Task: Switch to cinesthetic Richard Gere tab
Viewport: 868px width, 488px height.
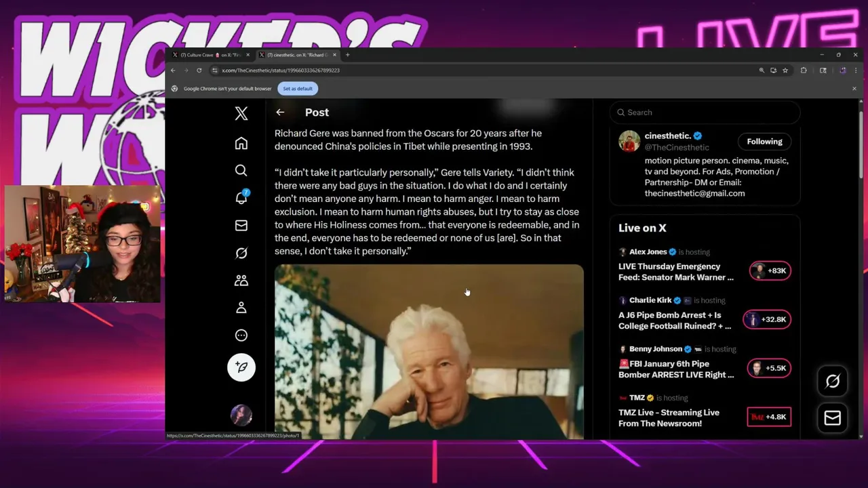Action: 298,55
